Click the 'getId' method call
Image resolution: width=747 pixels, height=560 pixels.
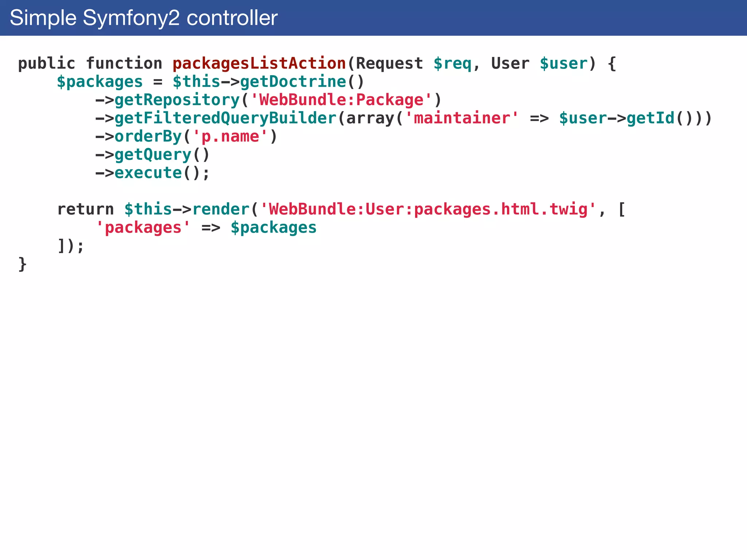pyautogui.click(x=651, y=118)
